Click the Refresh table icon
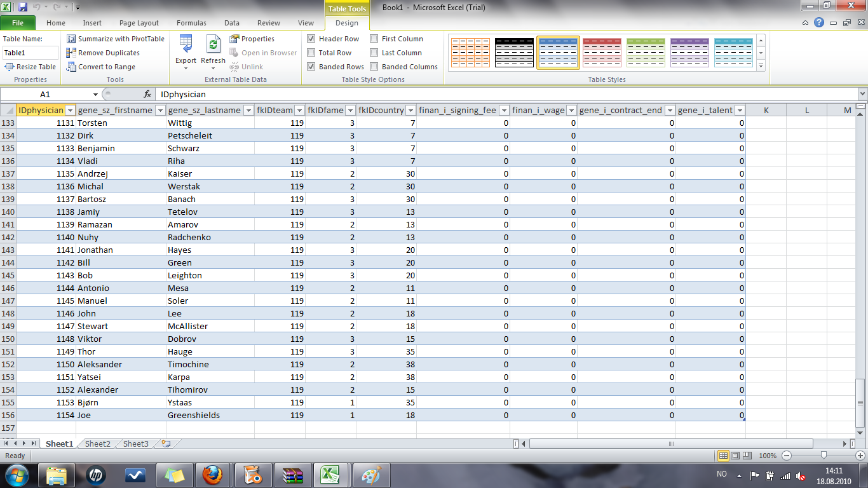Viewport: 868px width, 488px height. coord(213,50)
